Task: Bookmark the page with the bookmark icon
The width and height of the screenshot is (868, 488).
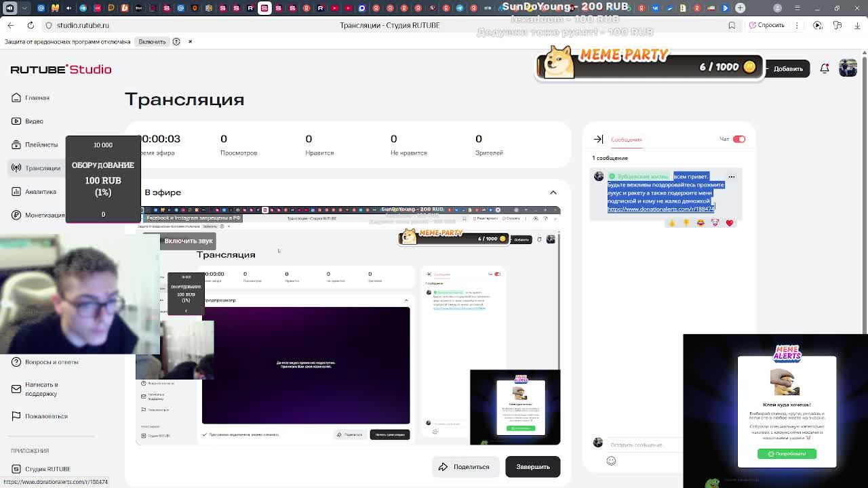Action: (x=732, y=25)
